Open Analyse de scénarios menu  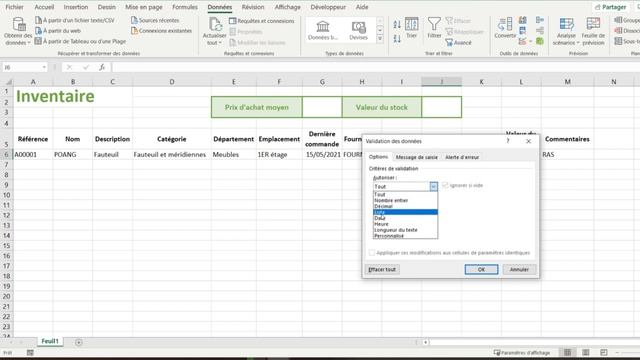[566, 31]
